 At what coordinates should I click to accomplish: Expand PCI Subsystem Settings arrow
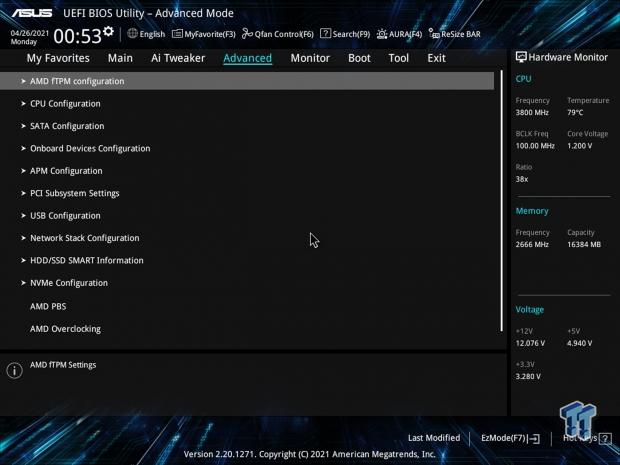[23, 193]
